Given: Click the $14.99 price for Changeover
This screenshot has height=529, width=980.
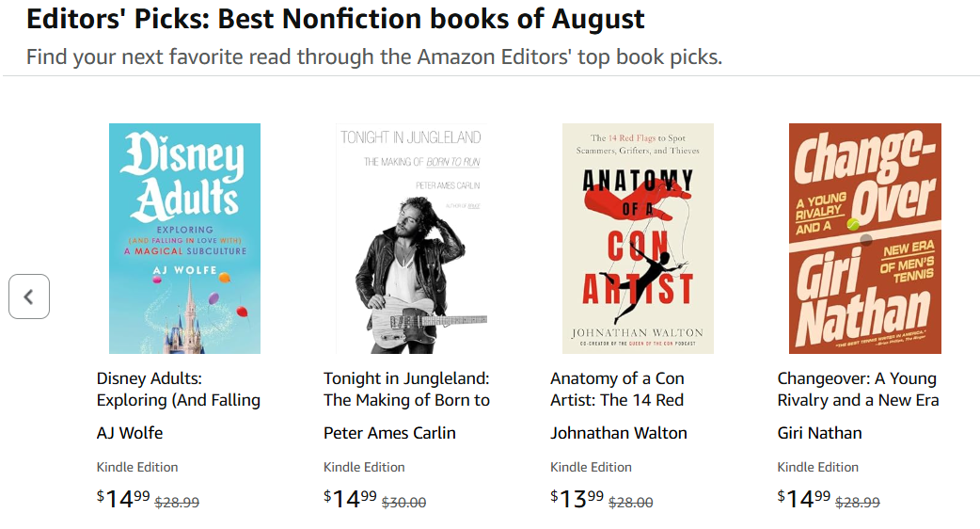Looking at the screenshot, I should [805, 499].
